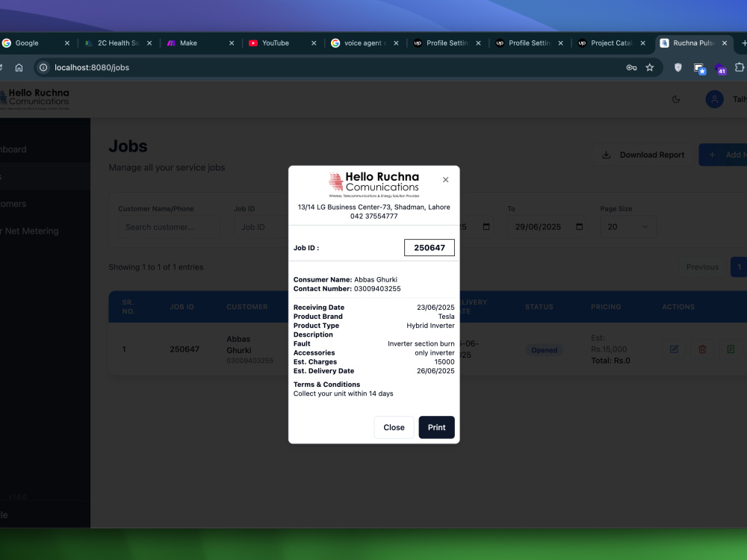Open Net Metering in the sidebar
The image size is (747, 560).
[x=31, y=231]
